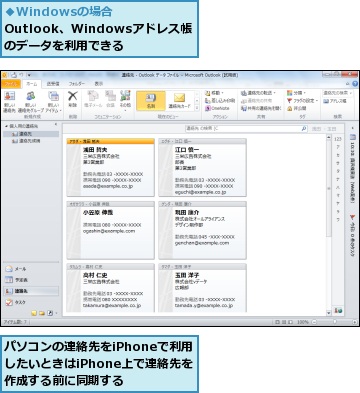Open Tasks (タスク) in navigation pane
Screen dimensions: 360x393
[x=31, y=302]
